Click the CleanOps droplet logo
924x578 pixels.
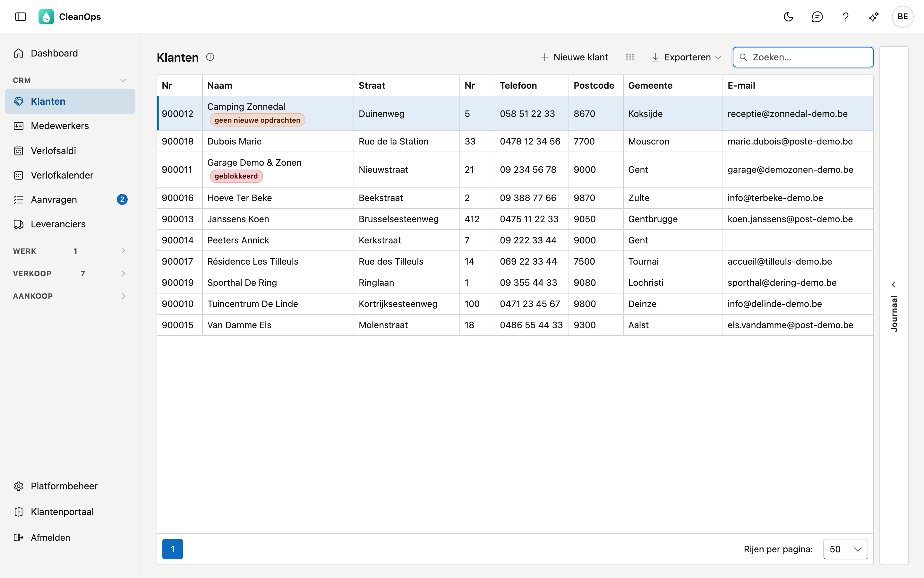pos(46,16)
